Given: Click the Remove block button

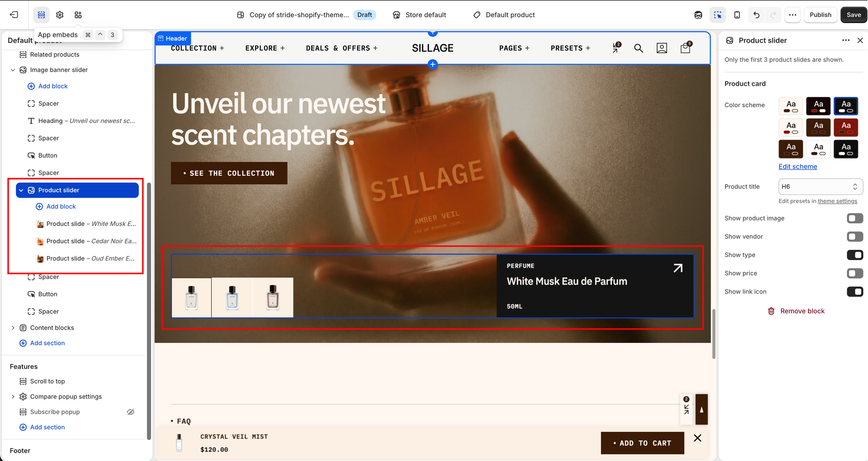Looking at the screenshot, I should [x=796, y=311].
